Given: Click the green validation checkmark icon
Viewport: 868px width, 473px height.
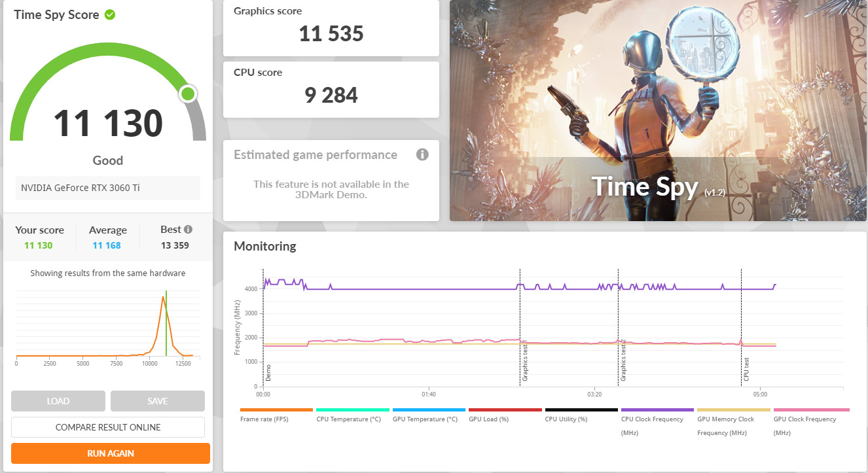Looking at the screenshot, I should click(110, 14).
